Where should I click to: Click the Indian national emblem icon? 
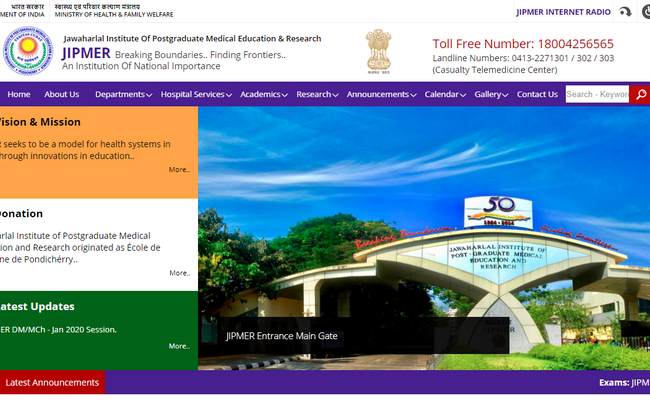pyautogui.click(x=377, y=50)
